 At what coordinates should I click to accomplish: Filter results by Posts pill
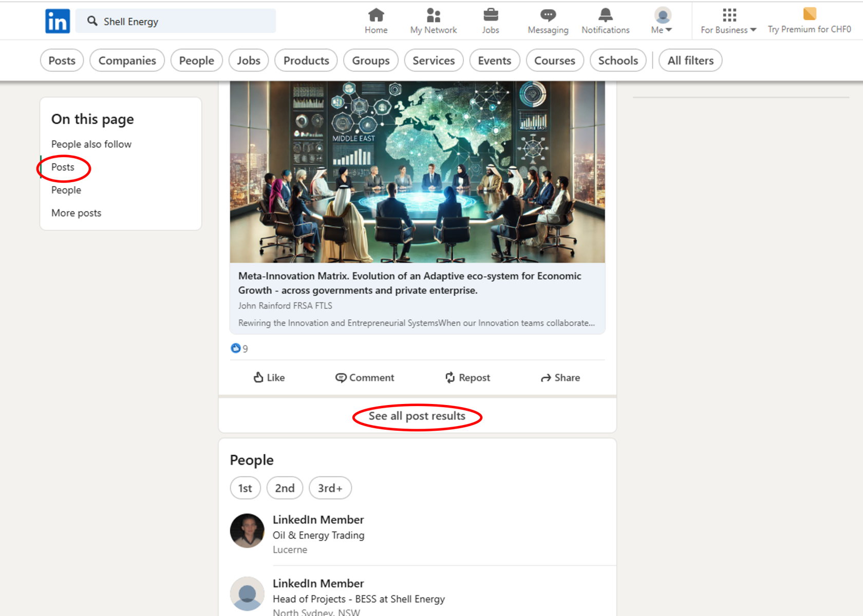(62, 61)
